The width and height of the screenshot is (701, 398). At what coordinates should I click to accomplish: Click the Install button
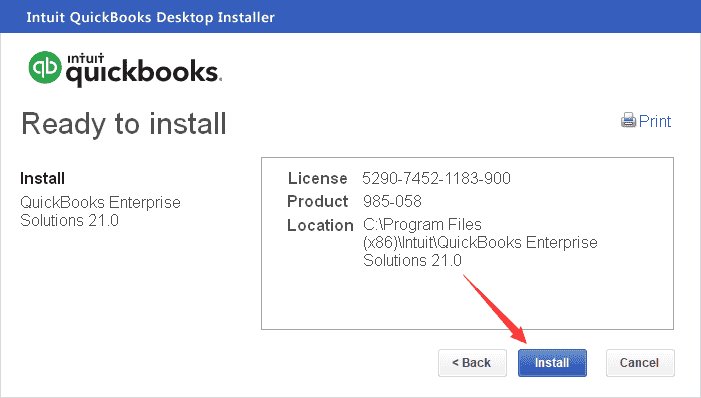[552, 363]
